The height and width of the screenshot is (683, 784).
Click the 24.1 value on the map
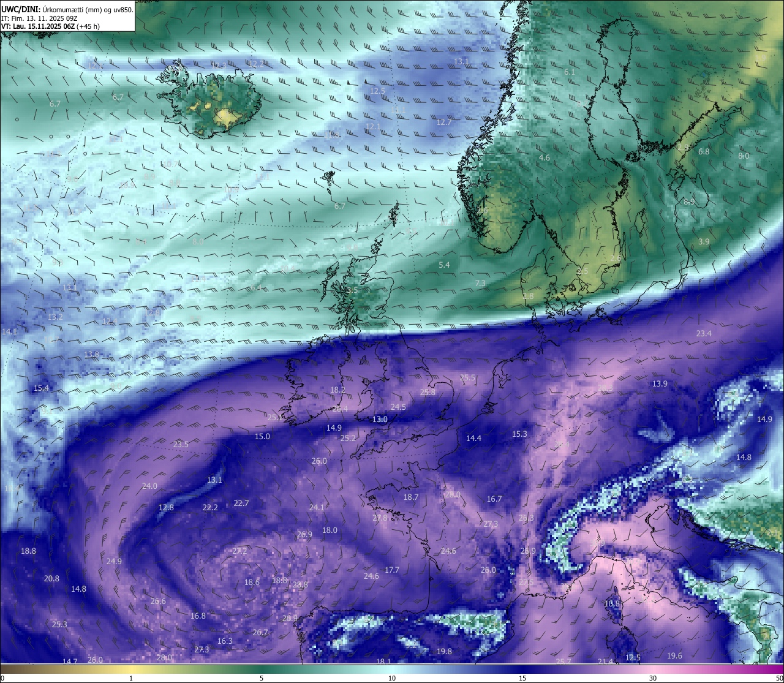click(x=317, y=508)
